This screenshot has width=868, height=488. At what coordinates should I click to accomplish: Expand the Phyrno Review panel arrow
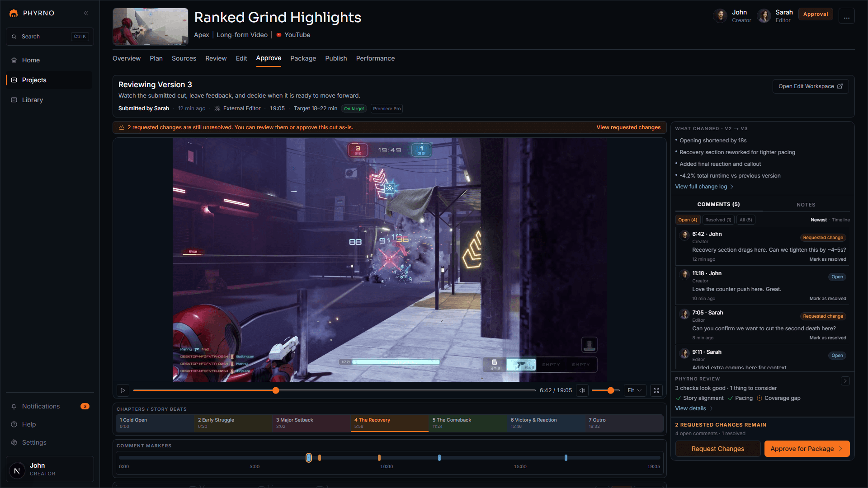(x=845, y=381)
